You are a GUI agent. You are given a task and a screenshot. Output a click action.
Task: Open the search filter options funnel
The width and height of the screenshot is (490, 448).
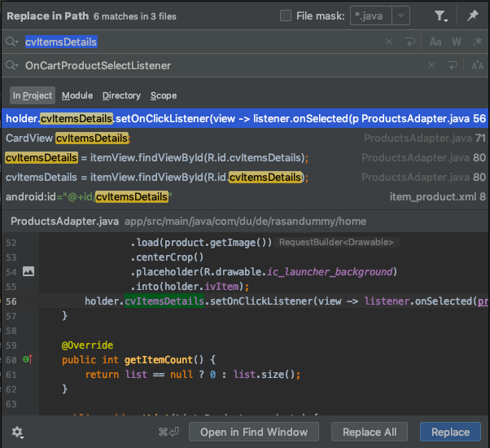click(x=440, y=15)
